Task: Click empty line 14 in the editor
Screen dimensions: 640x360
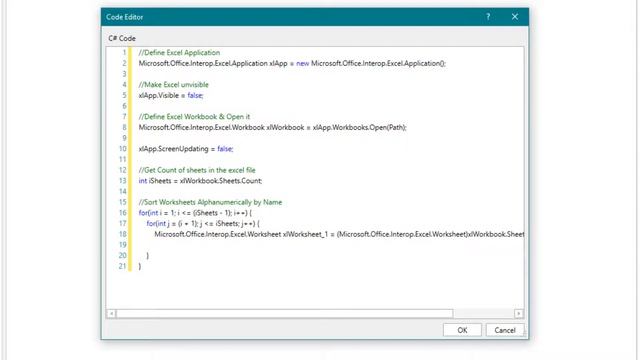Action: point(327,191)
